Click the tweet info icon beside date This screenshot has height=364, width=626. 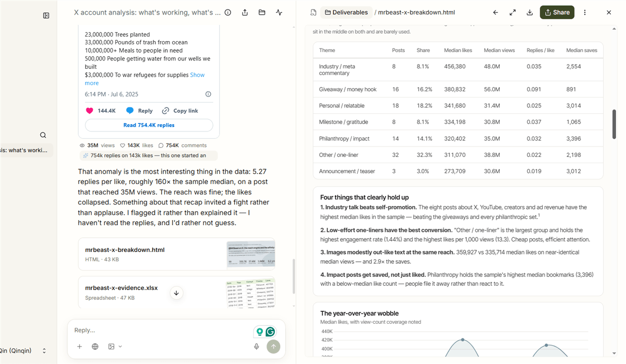[x=208, y=94]
